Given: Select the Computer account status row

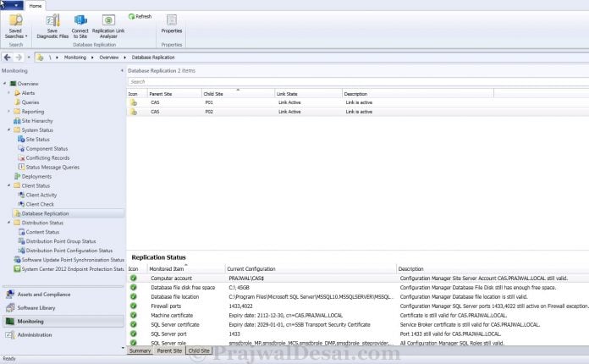Looking at the screenshot, I should pos(358,279).
